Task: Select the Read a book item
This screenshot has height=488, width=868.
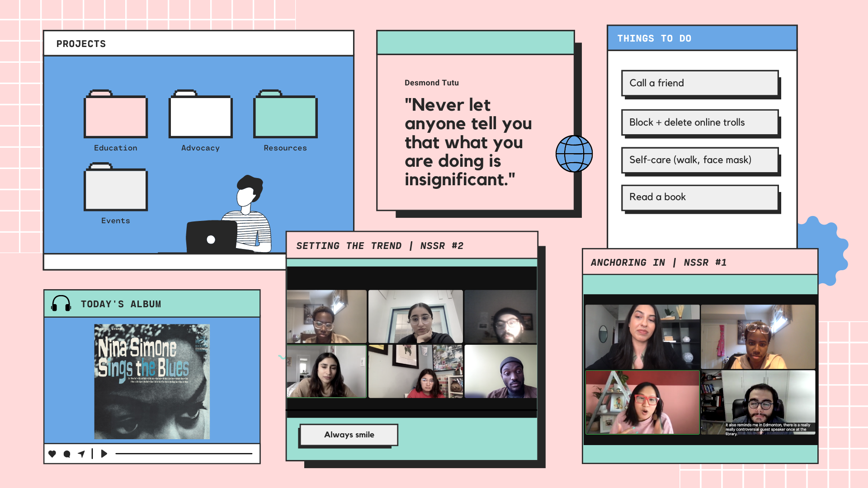Action: 699,197
